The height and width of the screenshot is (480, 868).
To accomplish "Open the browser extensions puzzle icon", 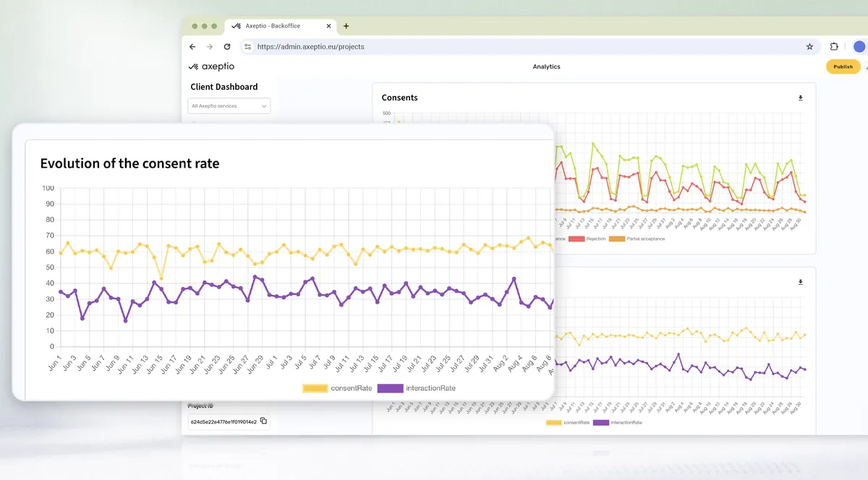I will [834, 46].
